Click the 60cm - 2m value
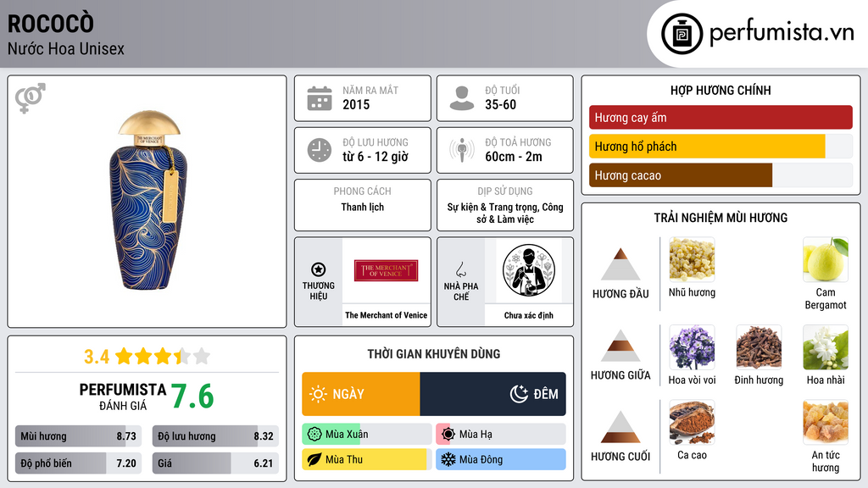Viewport: 868px width, 488px height. tap(514, 157)
